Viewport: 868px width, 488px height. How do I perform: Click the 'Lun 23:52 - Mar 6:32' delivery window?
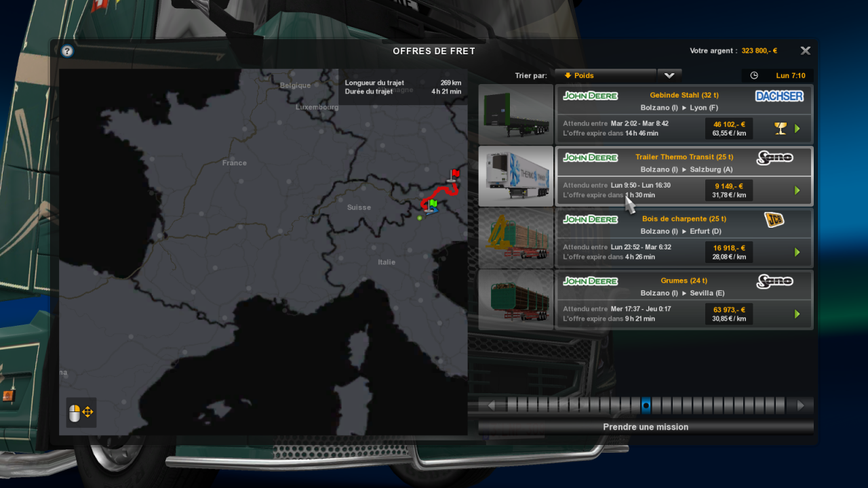click(x=641, y=247)
